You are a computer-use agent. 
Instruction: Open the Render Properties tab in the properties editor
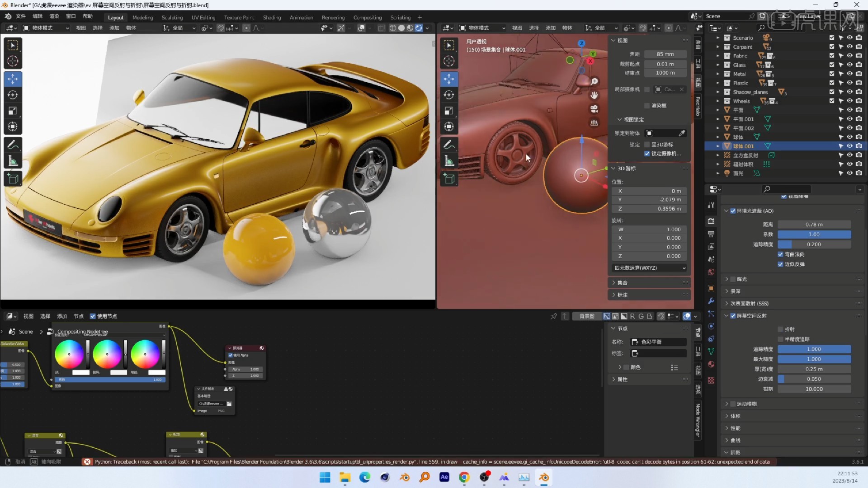point(711,221)
